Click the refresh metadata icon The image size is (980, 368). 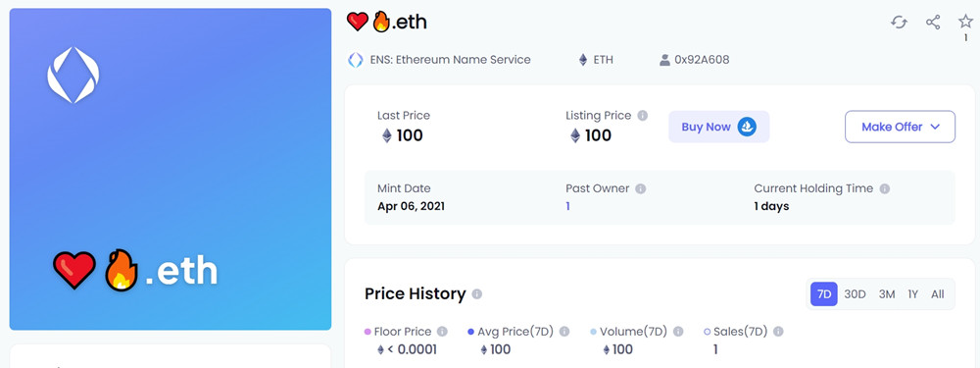point(899,23)
